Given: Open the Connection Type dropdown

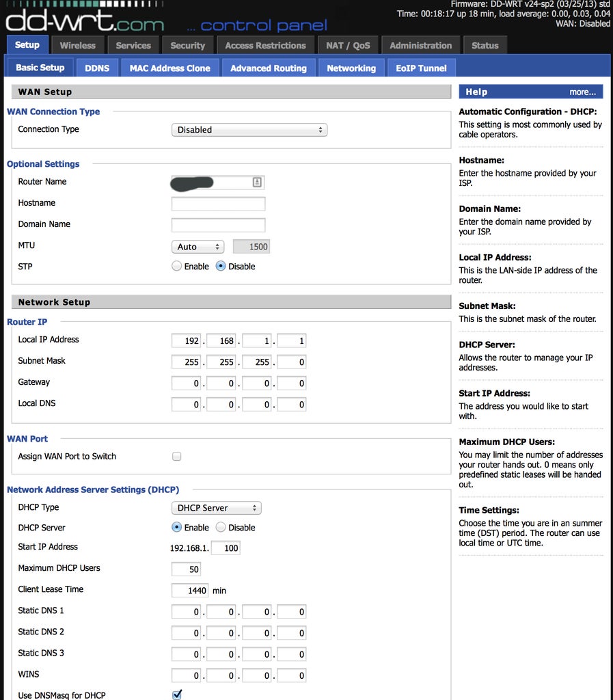Looking at the screenshot, I should pyautogui.click(x=249, y=129).
